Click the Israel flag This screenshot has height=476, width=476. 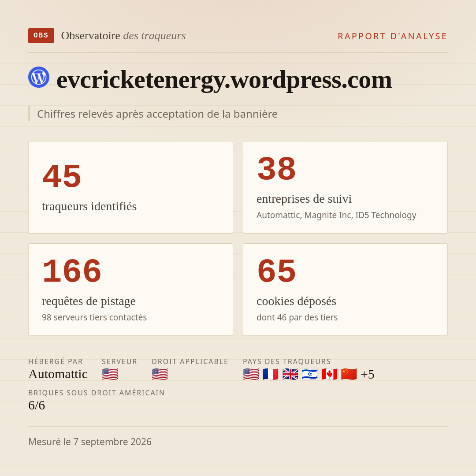[x=310, y=374]
